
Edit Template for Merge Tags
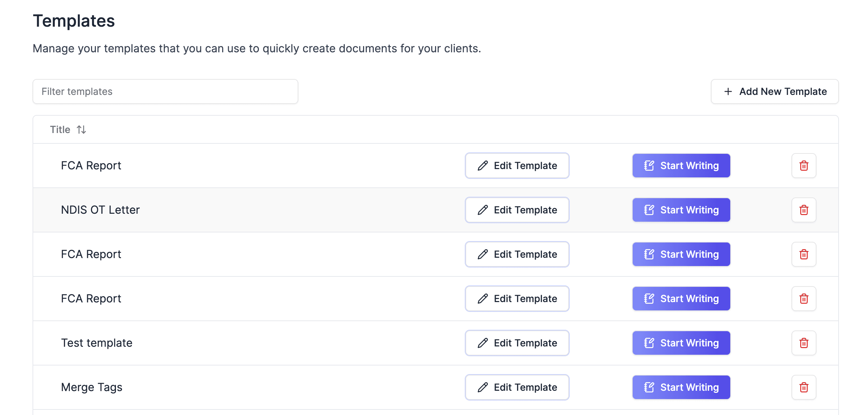[x=517, y=387]
